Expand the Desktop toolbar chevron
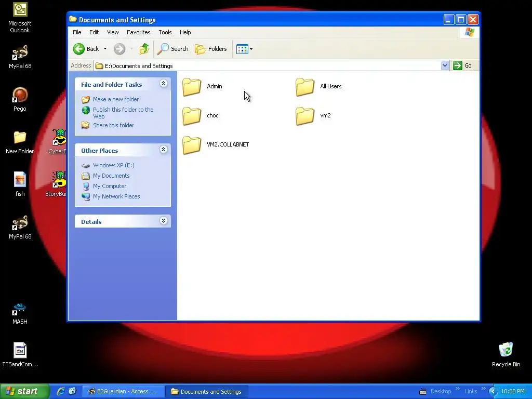The width and height of the screenshot is (532, 399). 457,389
